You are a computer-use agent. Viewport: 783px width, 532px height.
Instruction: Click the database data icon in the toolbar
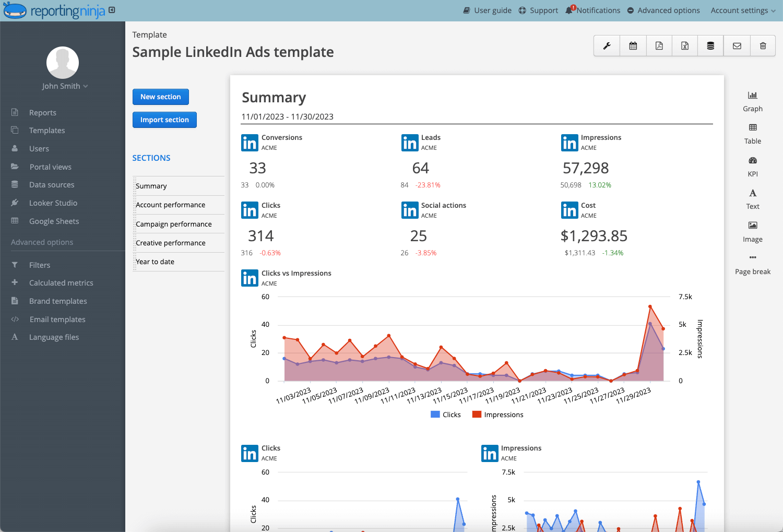(710, 45)
